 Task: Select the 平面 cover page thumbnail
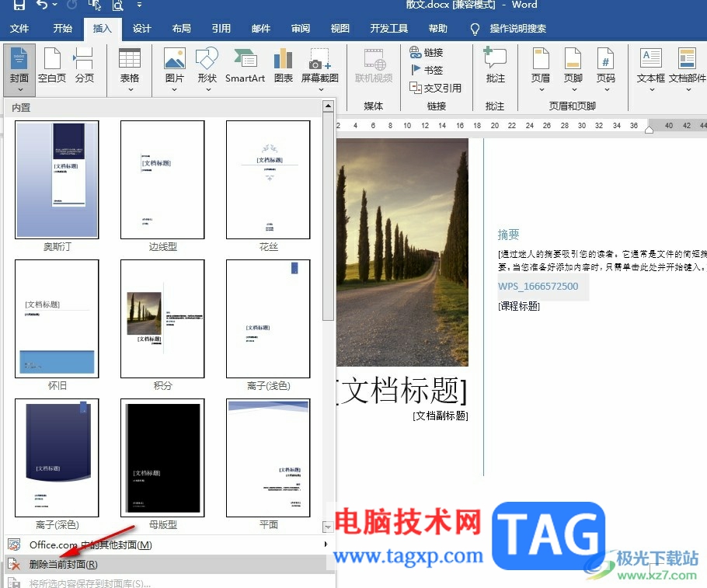click(268, 458)
